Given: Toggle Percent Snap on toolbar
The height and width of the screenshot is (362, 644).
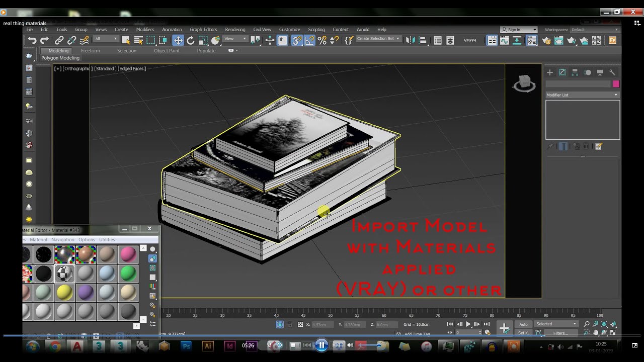Looking at the screenshot, I should [322, 41].
